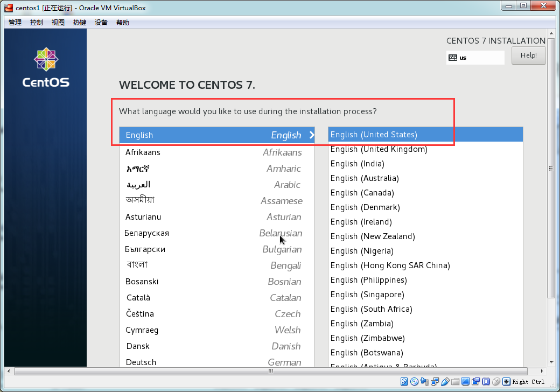Click the Right Ctrl host key label
Viewport: 560px width, 392px height.
point(529,382)
